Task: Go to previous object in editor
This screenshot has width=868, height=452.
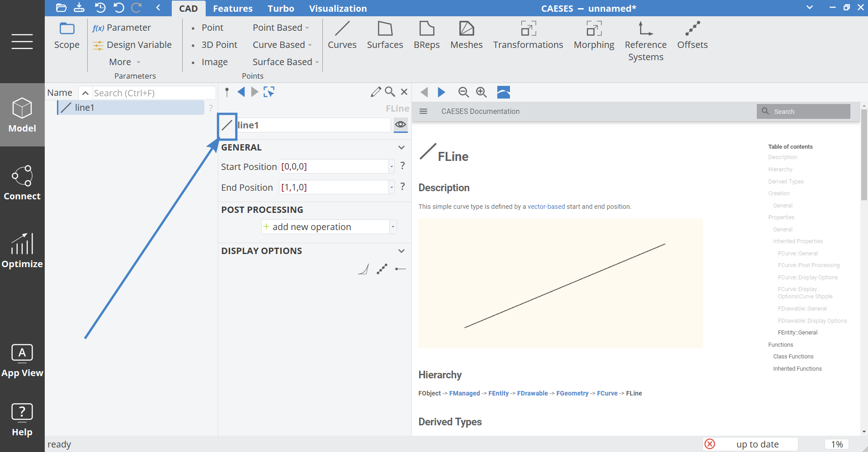Action: point(241,92)
